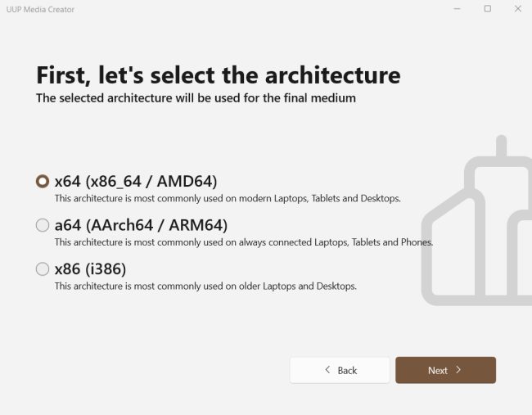Select the x64 architecture radio button

tap(43, 182)
